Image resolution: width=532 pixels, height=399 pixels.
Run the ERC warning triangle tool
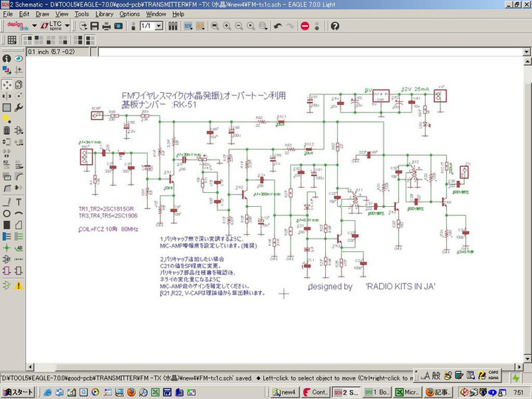(x=18, y=284)
